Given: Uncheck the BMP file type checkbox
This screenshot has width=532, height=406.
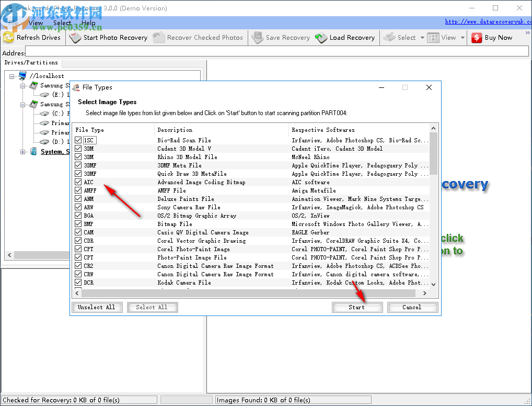Looking at the screenshot, I should pyautogui.click(x=78, y=224).
